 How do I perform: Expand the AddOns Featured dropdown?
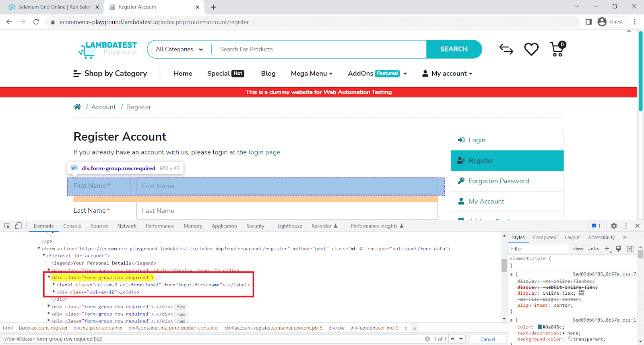pos(378,73)
